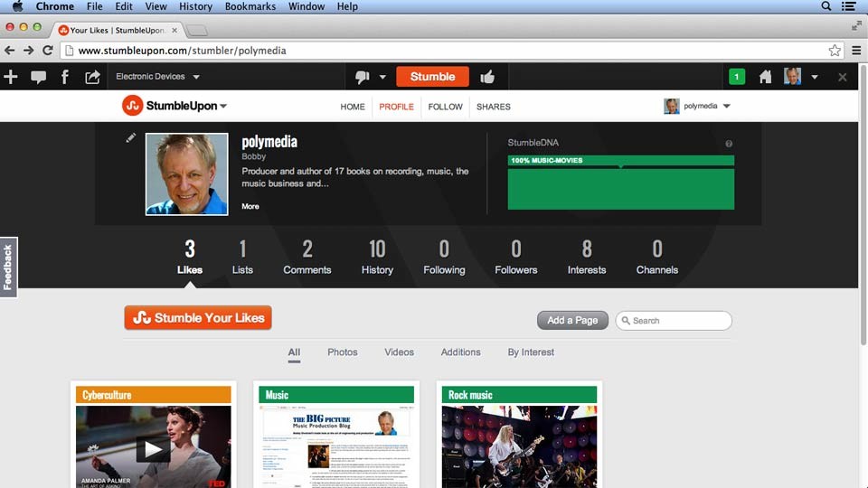Switch to the Photos filter tab
This screenshot has height=488, width=868.
tap(342, 352)
